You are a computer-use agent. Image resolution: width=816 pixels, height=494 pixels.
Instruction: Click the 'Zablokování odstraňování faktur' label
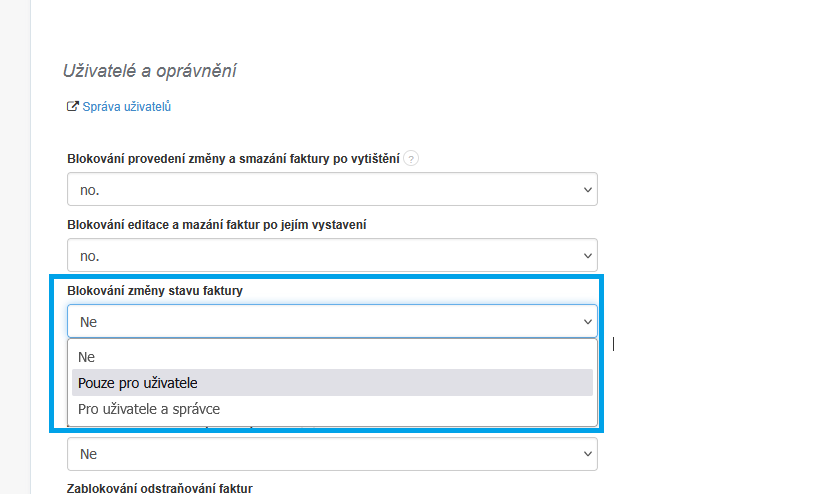coord(160,487)
